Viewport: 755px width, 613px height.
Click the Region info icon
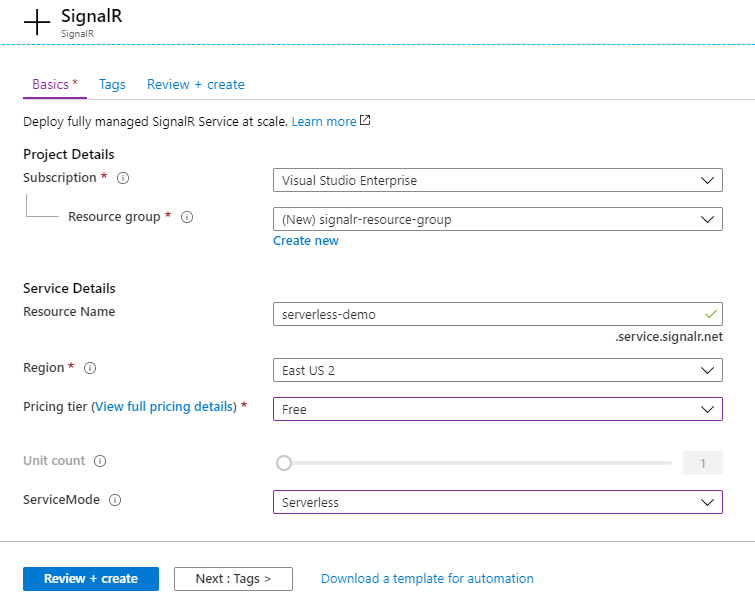pyautogui.click(x=90, y=368)
